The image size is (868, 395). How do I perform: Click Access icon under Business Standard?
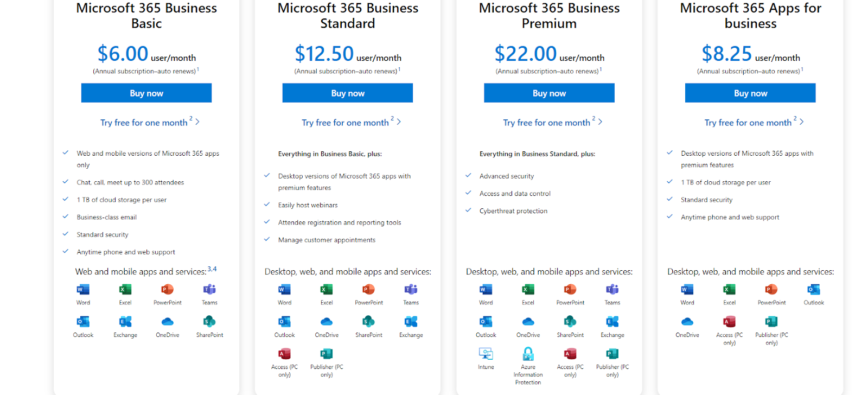tap(284, 354)
